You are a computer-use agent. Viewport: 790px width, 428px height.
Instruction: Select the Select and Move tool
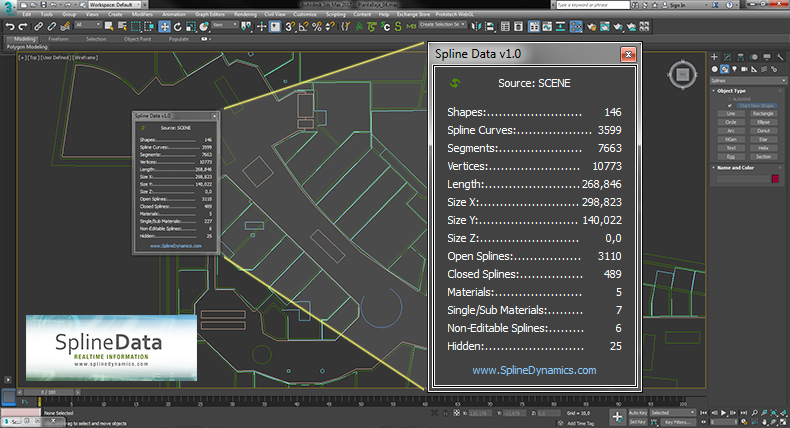coord(166,26)
